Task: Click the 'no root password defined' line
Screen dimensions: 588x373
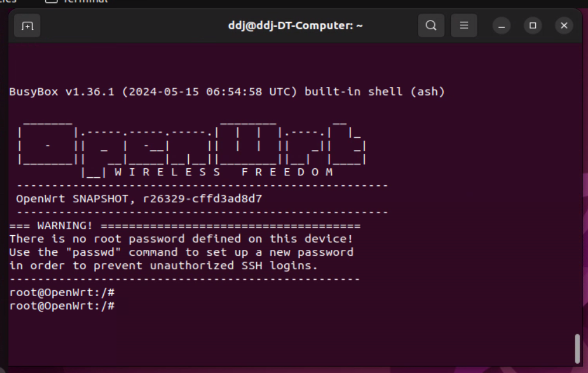Action: [181, 239]
